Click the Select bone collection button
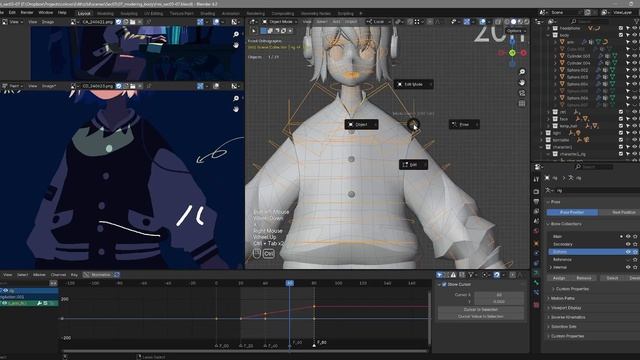640x360 pixels. point(612,278)
